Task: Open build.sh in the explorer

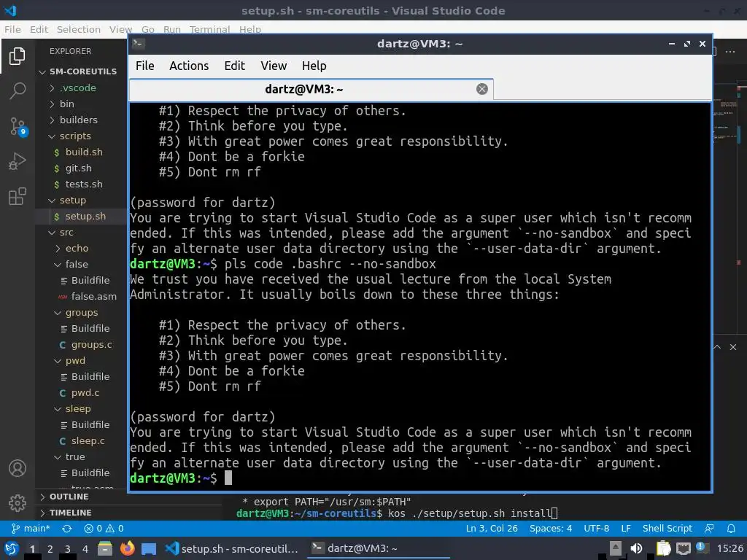Action: click(84, 152)
